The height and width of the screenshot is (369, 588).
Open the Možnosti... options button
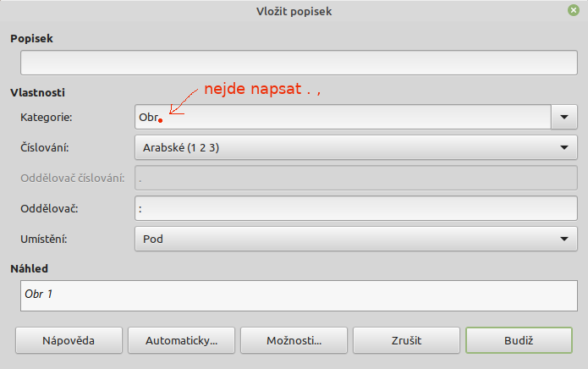click(294, 340)
